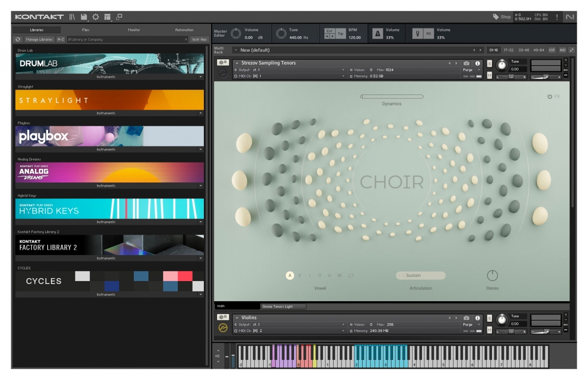Click the minimized view windows icon
This screenshot has height=380, width=588.
(x=119, y=17)
